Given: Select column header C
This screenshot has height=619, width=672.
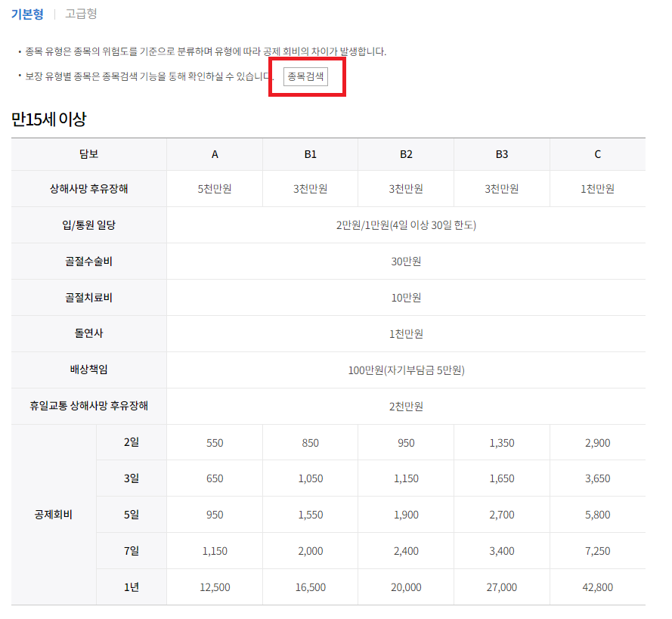Looking at the screenshot, I should (597, 154).
